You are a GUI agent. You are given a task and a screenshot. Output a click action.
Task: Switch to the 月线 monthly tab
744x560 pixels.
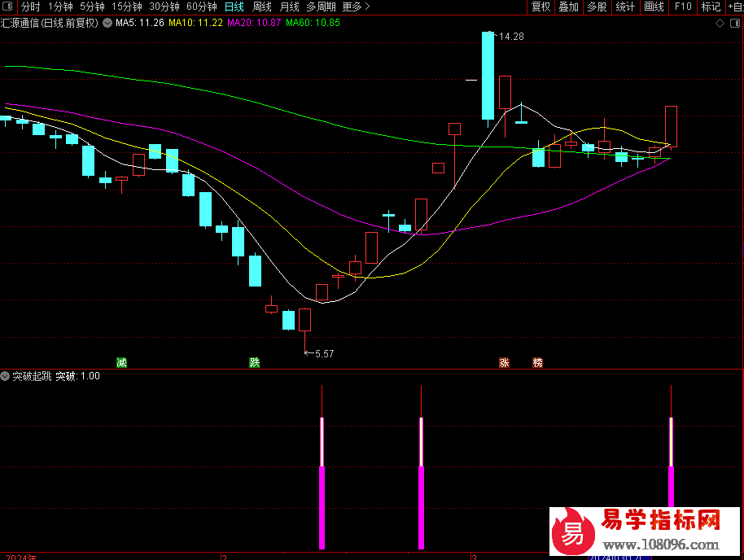290,7
